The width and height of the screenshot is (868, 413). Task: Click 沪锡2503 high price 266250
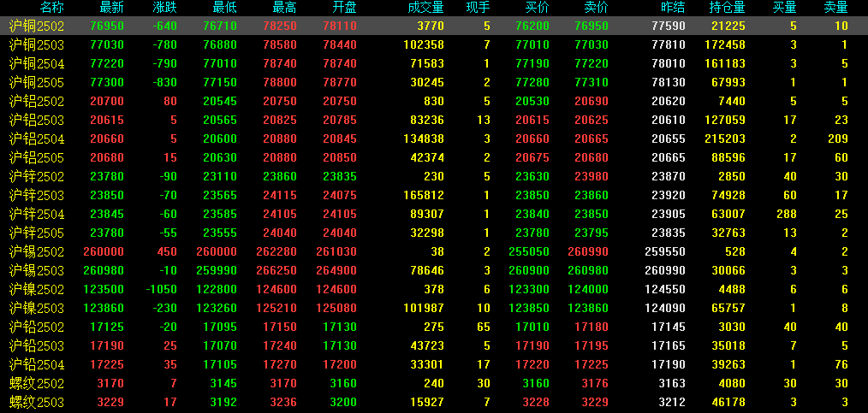[276, 270]
